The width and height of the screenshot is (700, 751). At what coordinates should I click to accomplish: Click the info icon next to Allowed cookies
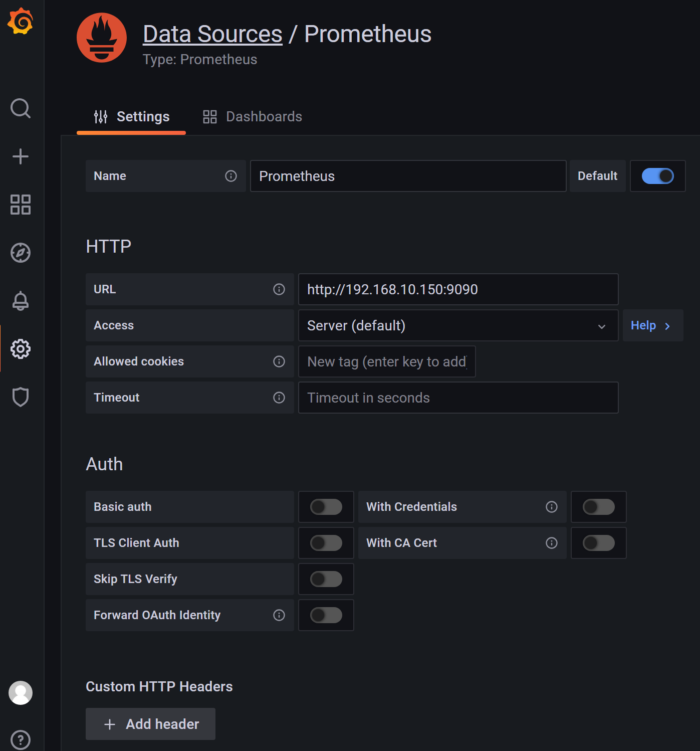(279, 361)
